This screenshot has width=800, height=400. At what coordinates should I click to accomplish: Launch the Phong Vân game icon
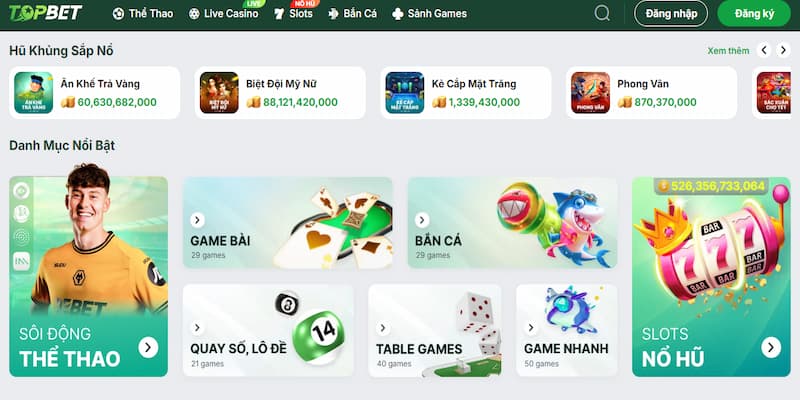tap(590, 93)
